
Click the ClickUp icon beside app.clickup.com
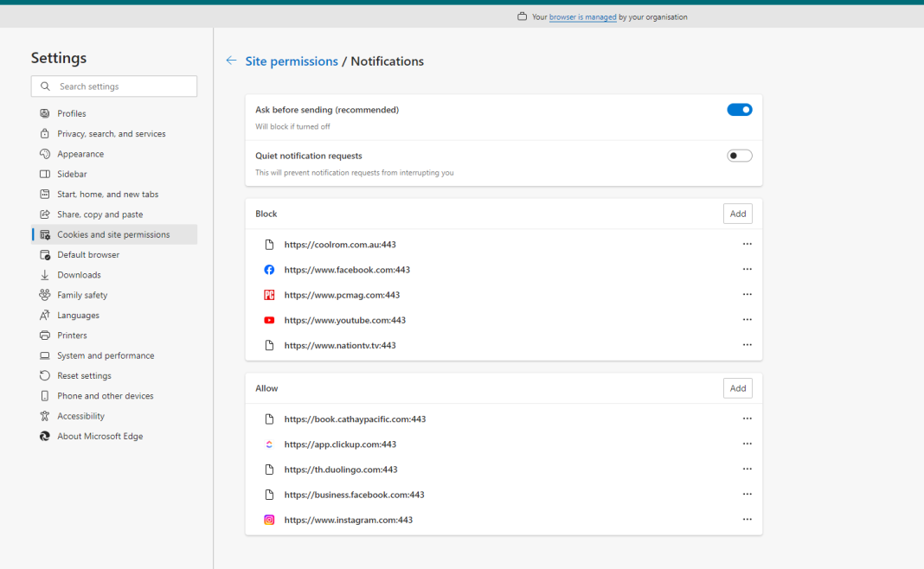coord(269,444)
